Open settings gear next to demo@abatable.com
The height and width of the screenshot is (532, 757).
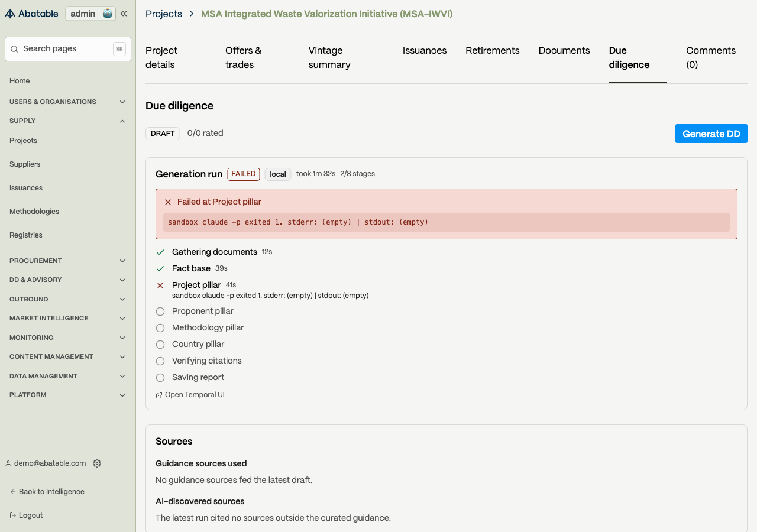(x=97, y=463)
